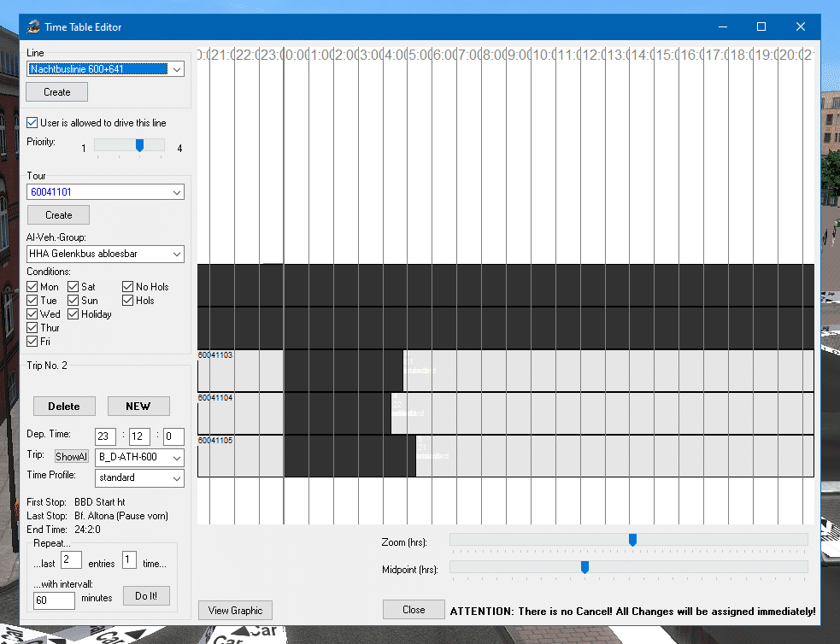
Task: Click the Zoom (hrs) slider handle
Action: [632, 540]
